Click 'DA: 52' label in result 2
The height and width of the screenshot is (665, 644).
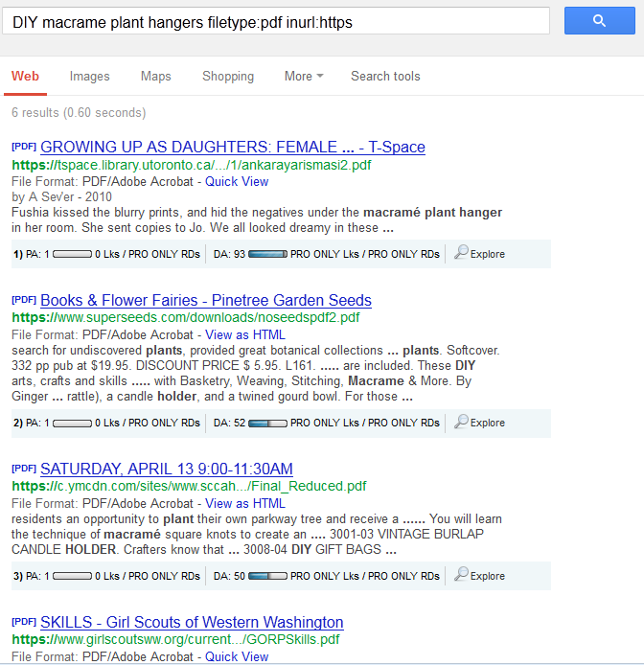[x=229, y=423]
